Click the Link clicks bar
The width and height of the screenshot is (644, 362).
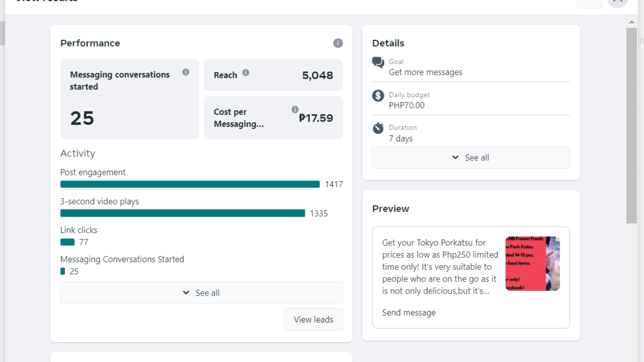[x=67, y=242]
